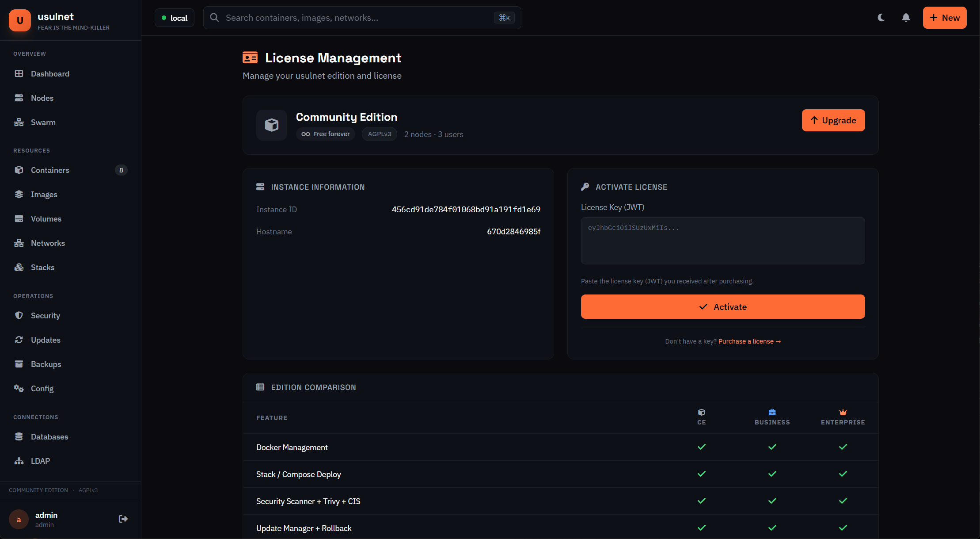Viewport: 980px width, 539px height.
Task: Click the Activate button
Action: (723, 306)
